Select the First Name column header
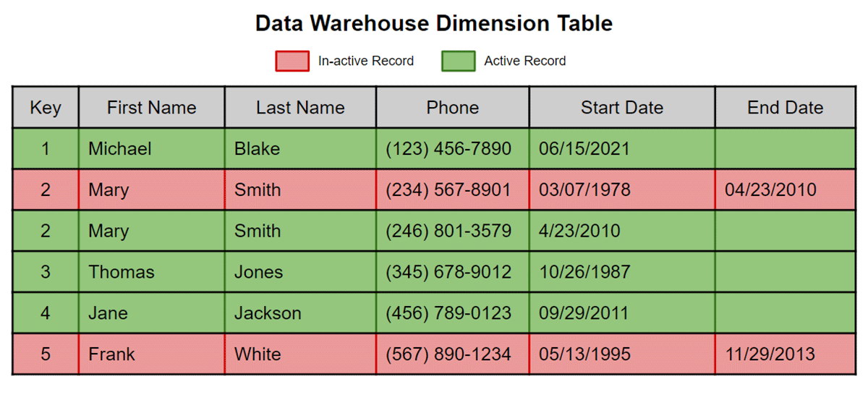The image size is (868, 400). point(152,108)
